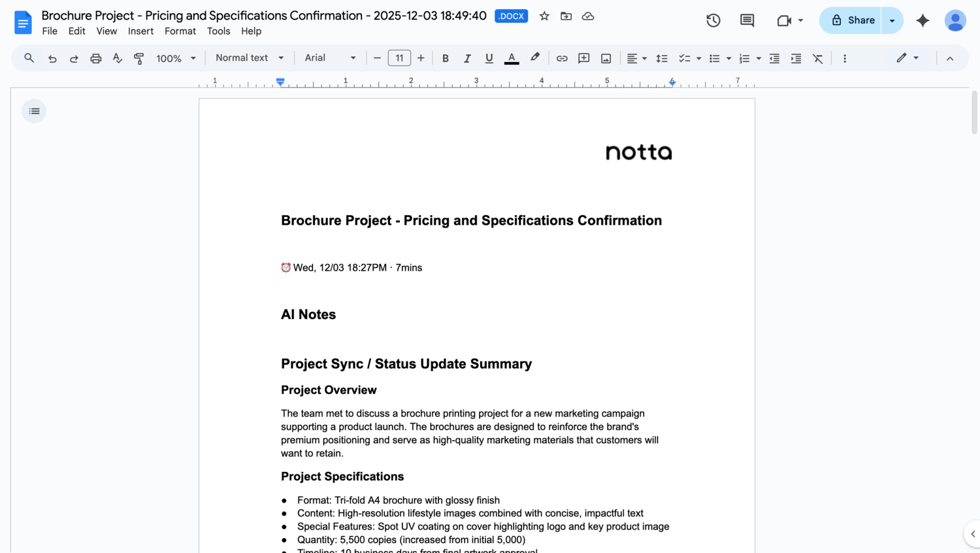Insert a link with the link icon

[562, 58]
